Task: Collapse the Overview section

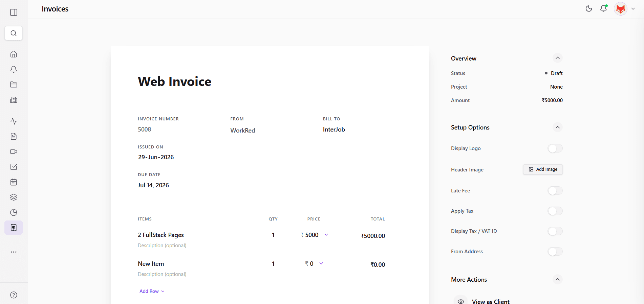Action: click(557, 58)
